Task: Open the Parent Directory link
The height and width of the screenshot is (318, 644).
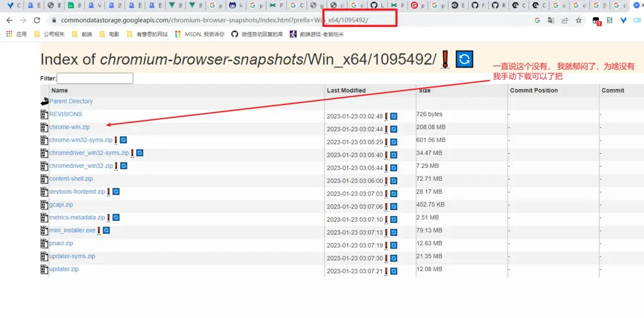Action: pyautogui.click(x=71, y=101)
